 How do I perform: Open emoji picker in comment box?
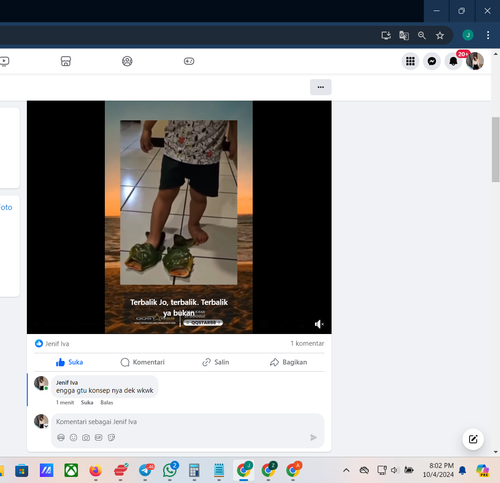[x=73, y=437]
